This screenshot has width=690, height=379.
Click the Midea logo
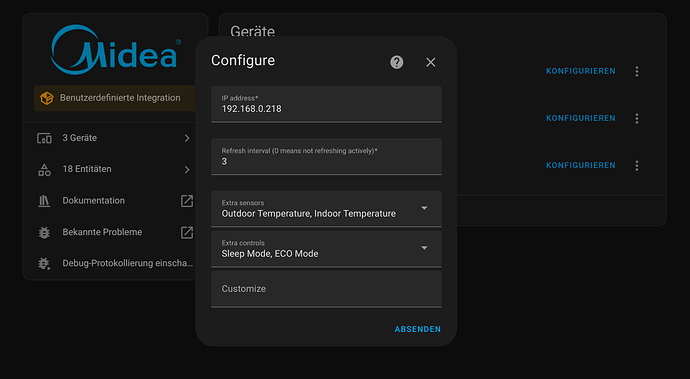(x=116, y=49)
